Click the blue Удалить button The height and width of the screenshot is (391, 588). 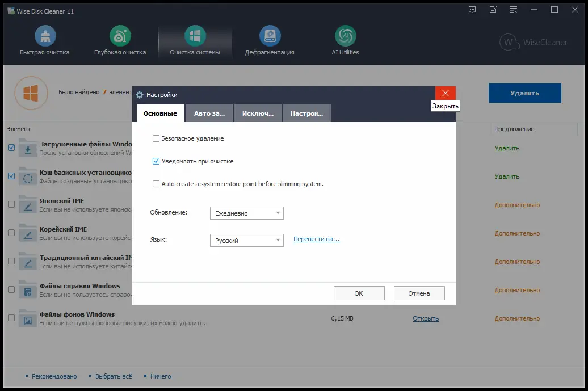(524, 93)
